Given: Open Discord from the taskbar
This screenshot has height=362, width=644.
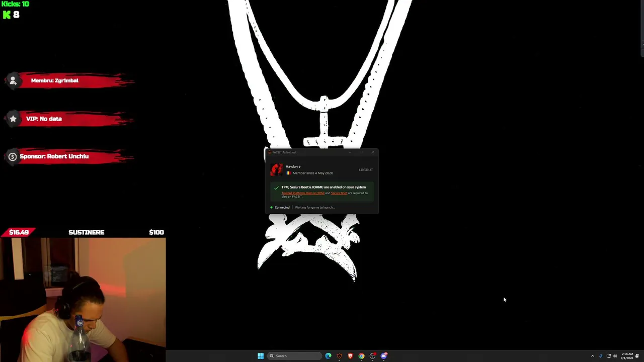Looking at the screenshot, I should pos(383,356).
